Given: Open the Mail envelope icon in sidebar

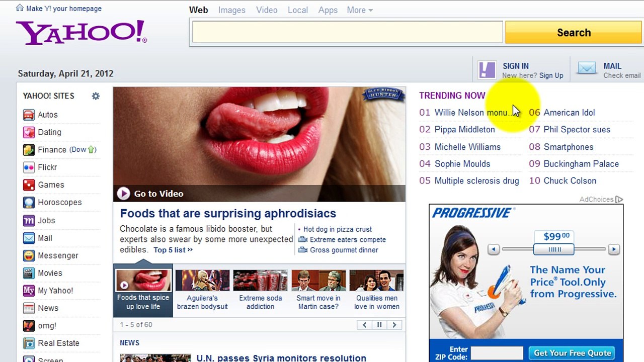Looking at the screenshot, I should coord(29,238).
